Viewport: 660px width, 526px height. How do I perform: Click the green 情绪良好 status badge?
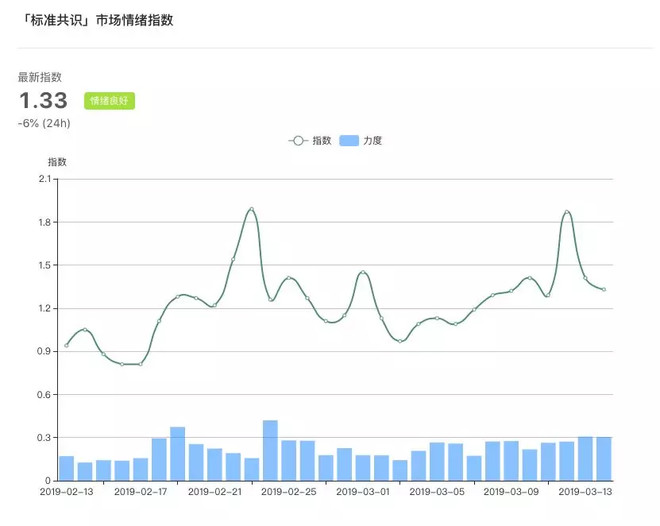point(109,101)
